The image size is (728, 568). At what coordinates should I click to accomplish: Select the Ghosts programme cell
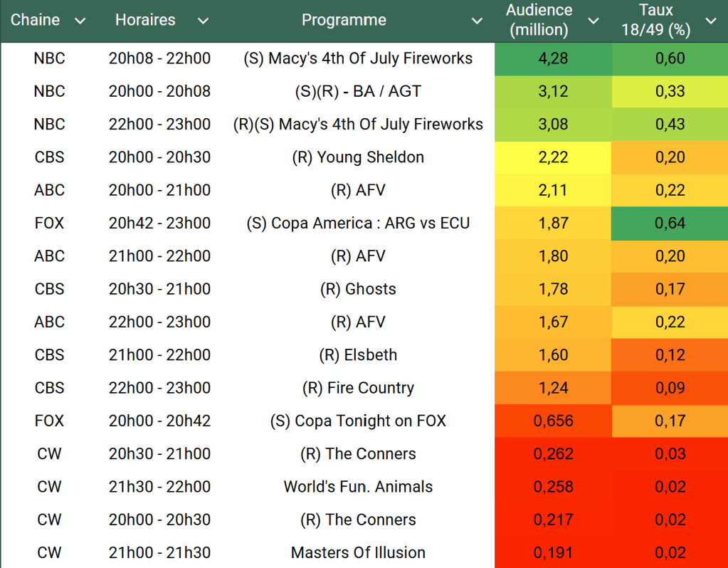(x=358, y=289)
